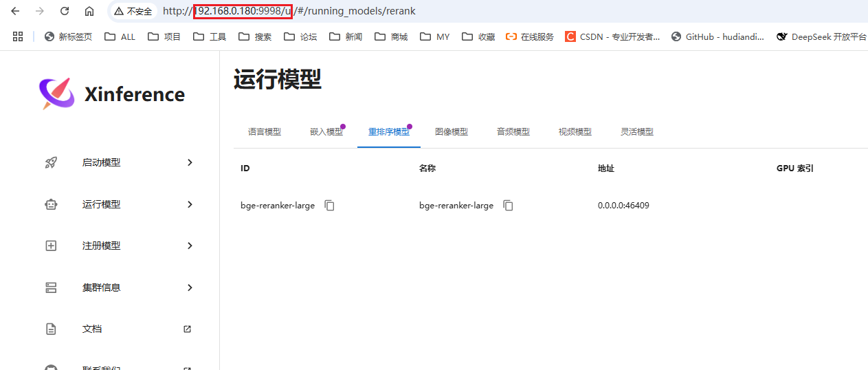
Task: Open the browser home page icon
Action: 89,11
